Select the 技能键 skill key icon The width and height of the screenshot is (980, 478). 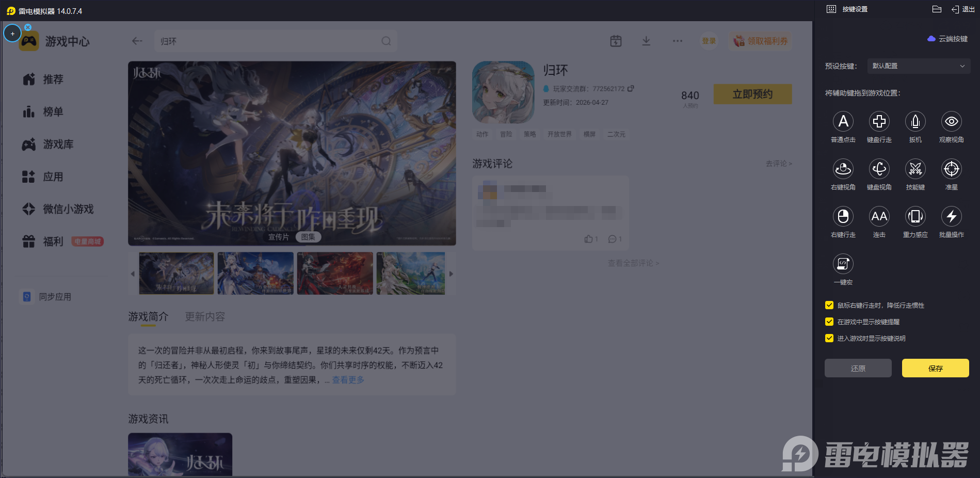tap(915, 169)
